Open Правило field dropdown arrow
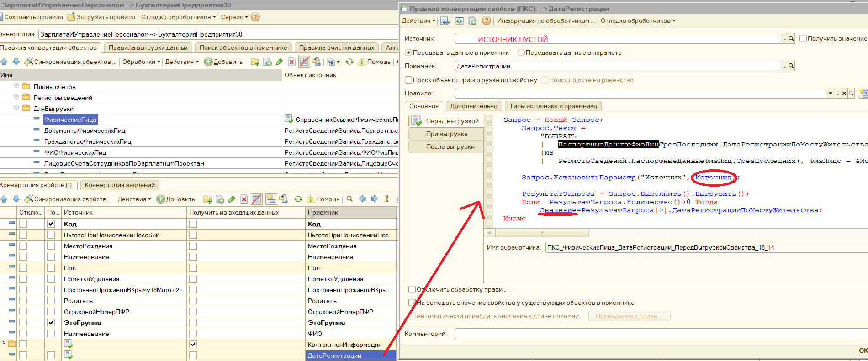 (830, 93)
